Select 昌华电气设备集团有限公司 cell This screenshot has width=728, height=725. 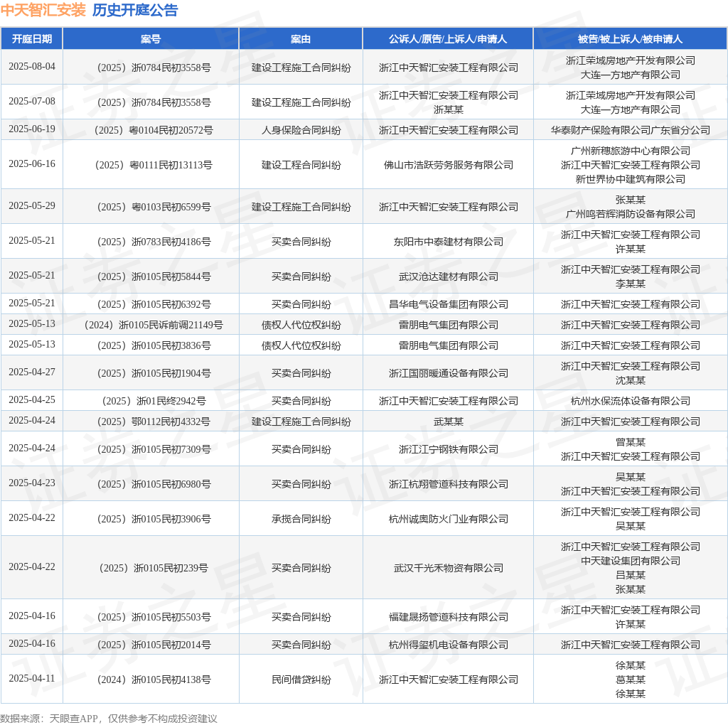pos(448,304)
